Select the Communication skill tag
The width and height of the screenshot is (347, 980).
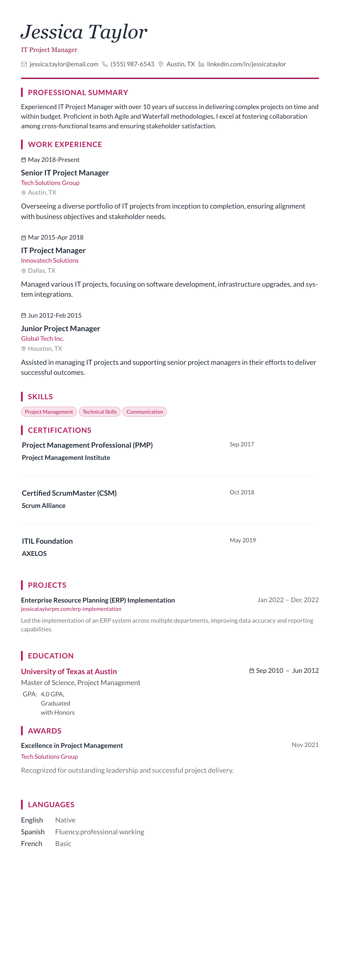(145, 412)
